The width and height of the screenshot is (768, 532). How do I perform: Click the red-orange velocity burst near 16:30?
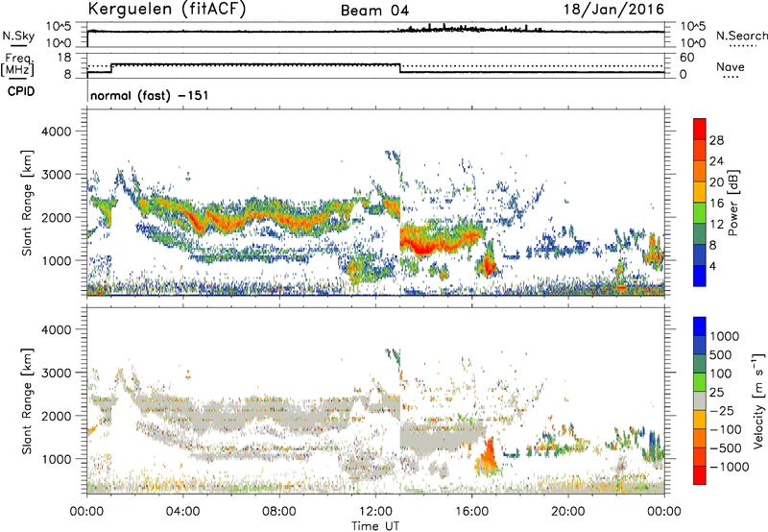(488, 456)
